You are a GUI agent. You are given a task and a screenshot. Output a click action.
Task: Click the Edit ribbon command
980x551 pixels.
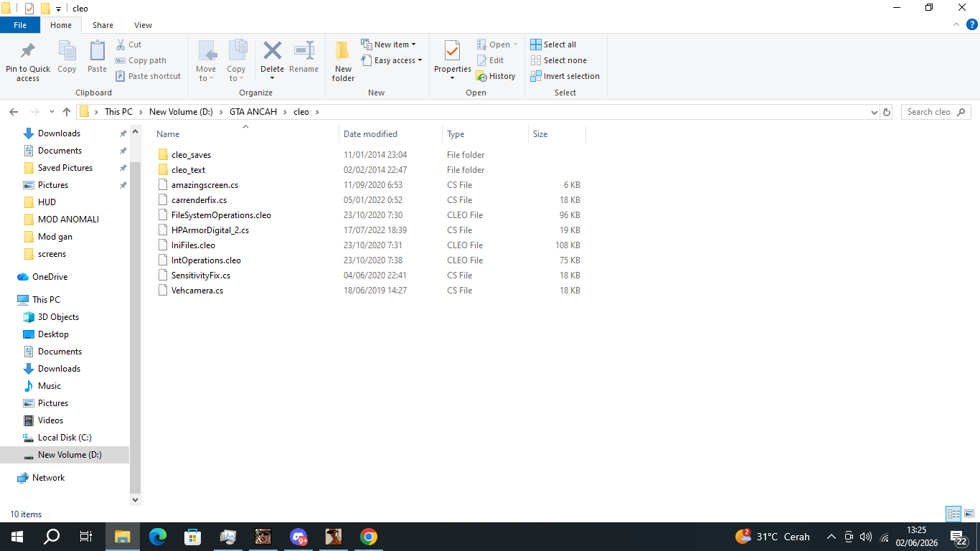tap(490, 60)
